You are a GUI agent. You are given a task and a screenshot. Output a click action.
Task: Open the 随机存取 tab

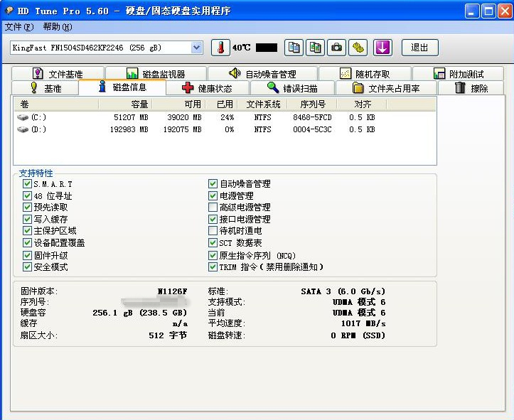click(365, 74)
